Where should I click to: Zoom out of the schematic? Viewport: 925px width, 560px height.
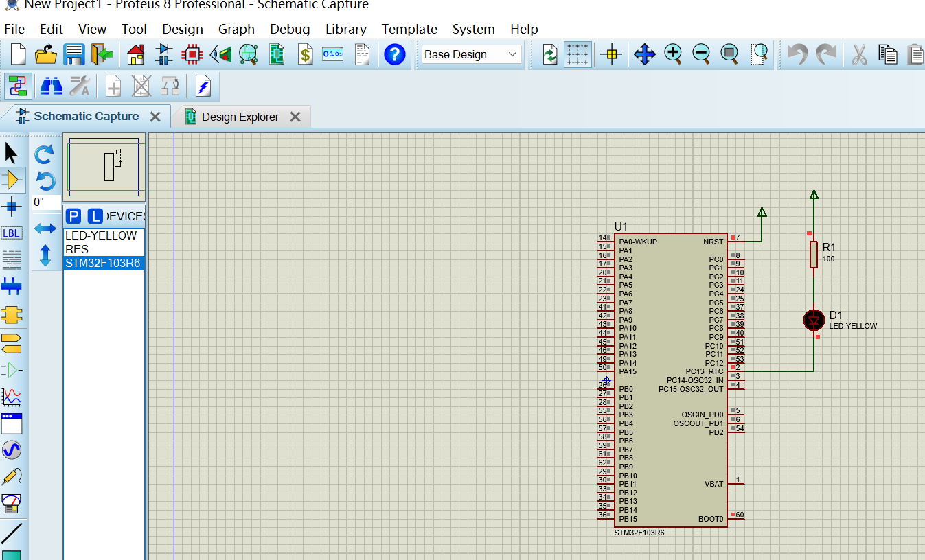[x=701, y=54]
